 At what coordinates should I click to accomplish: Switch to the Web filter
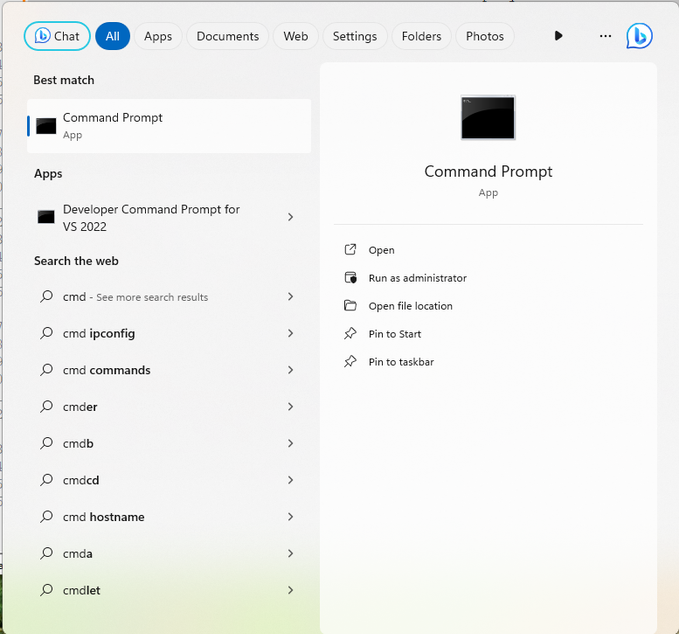pos(296,36)
